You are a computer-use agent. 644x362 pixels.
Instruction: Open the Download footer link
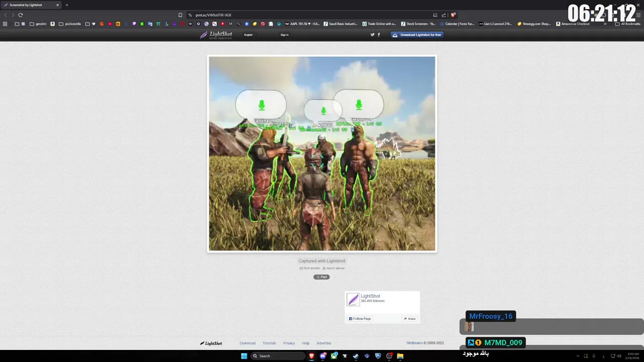click(248, 343)
